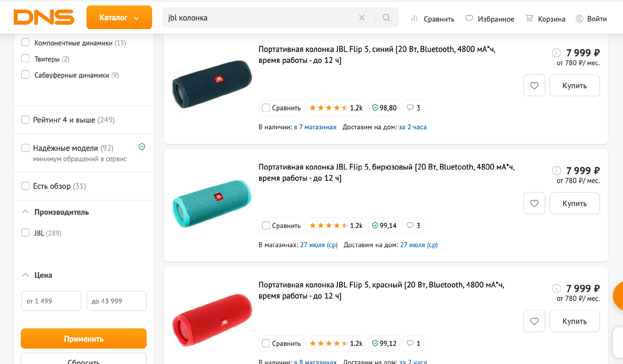Add the red JBL Flip 5 to favorites
This screenshot has height=364, width=623.
coord(534,321)
